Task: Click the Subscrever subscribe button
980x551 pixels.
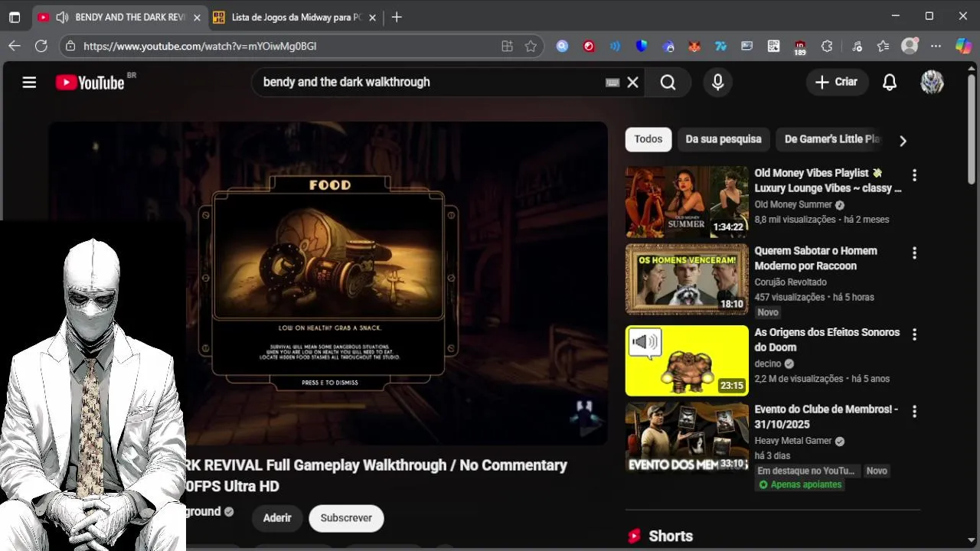Action: click(346, 518)
